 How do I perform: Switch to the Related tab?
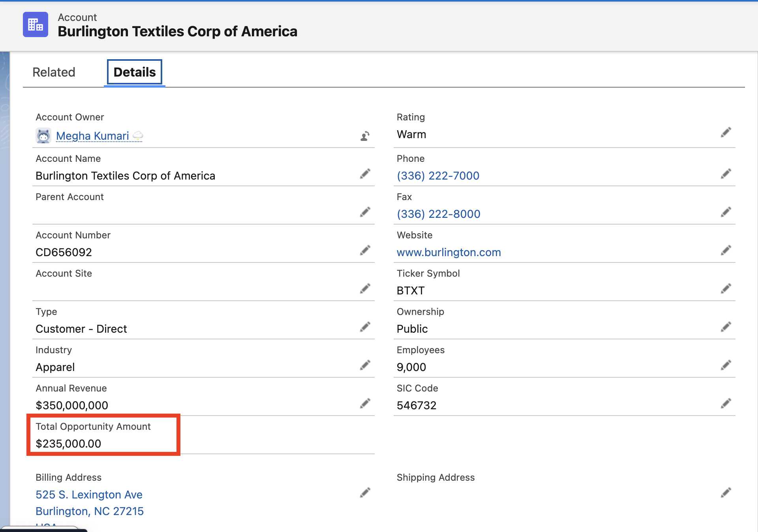54,72
